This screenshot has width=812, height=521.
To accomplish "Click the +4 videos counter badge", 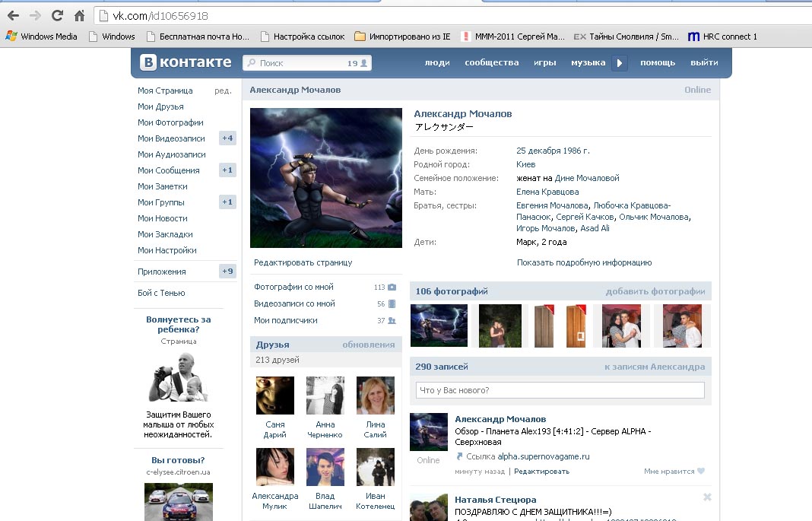I will [x=227, y=138].
